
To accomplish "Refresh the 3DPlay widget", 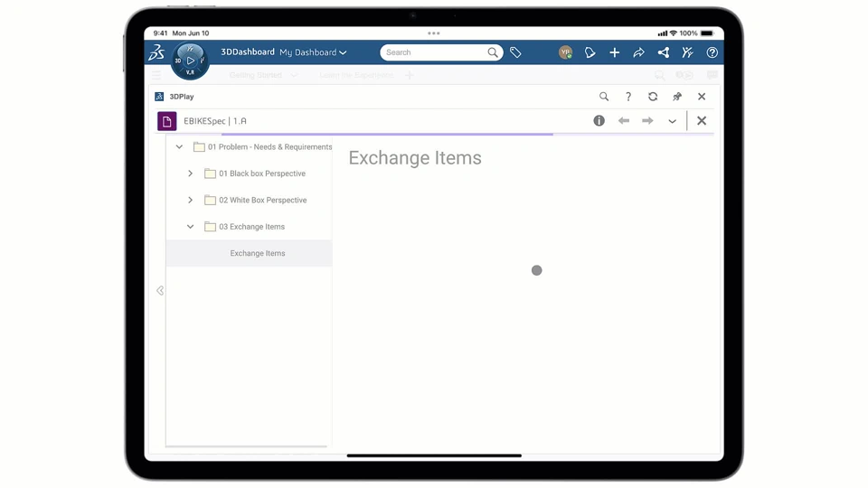I will (x=653, y=97).
